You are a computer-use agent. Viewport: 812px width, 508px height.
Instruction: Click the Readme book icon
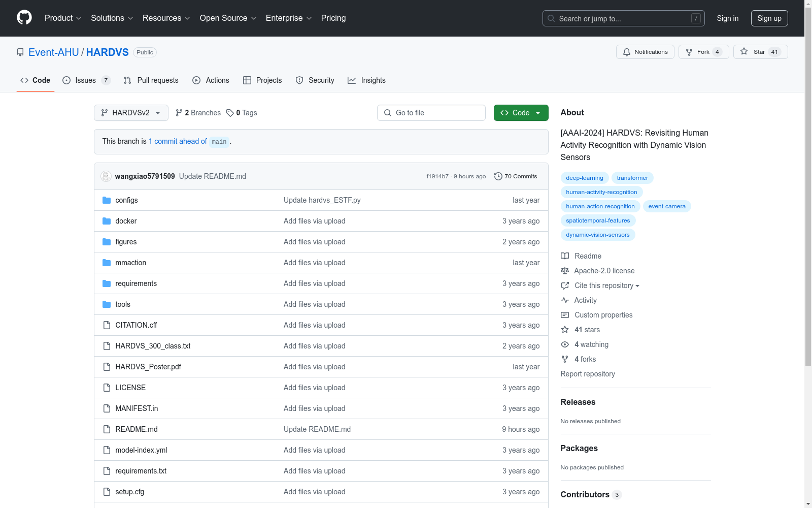pyautogui.click(x=565, y=256)
